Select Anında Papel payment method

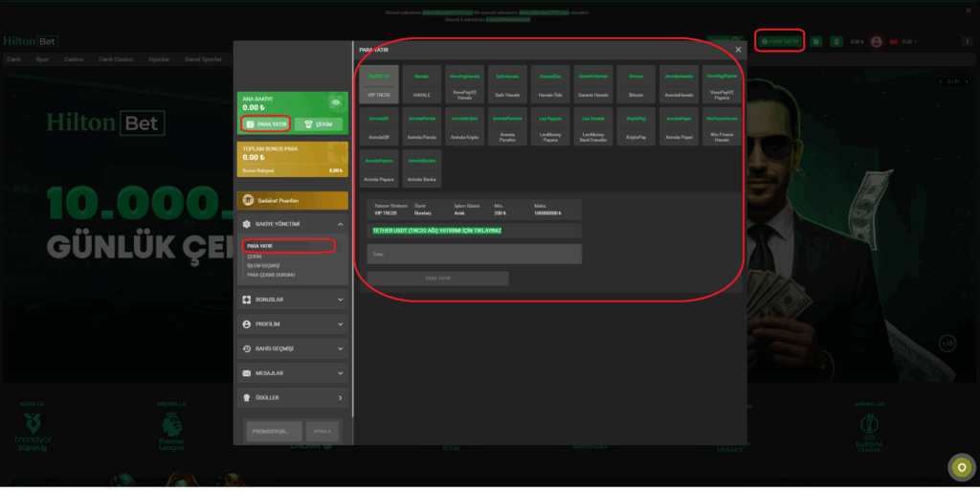point(679,126)
